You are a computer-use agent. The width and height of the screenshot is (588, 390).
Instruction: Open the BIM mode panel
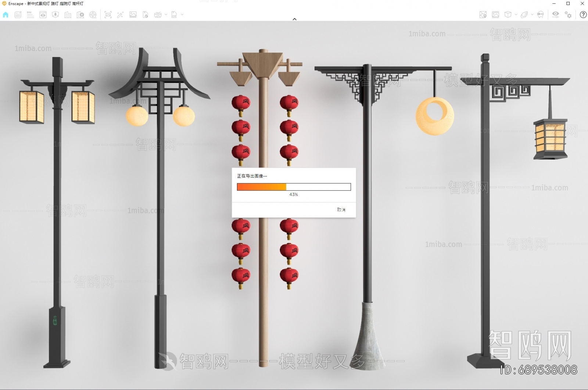[x=30, y=15]
